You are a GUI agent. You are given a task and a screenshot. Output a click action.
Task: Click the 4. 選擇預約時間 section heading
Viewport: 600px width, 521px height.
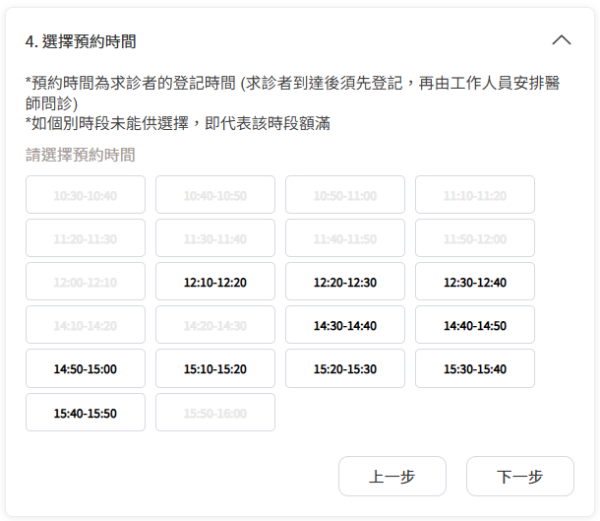click(x=81, y=41)
